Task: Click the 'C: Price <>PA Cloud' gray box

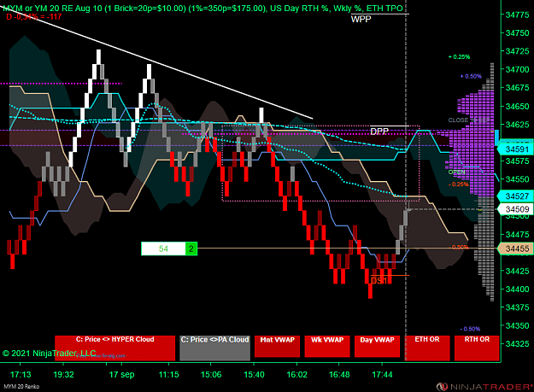Action: pyautogui.click(x=215, y=348)
